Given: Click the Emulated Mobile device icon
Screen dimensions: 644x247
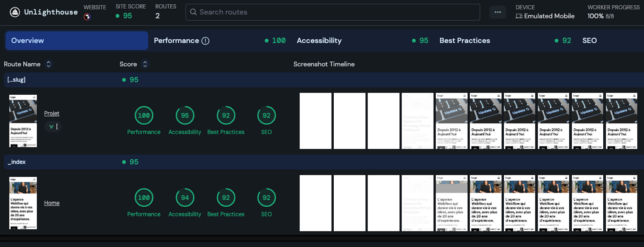Looking at the screenshot, I should point(519,16).
